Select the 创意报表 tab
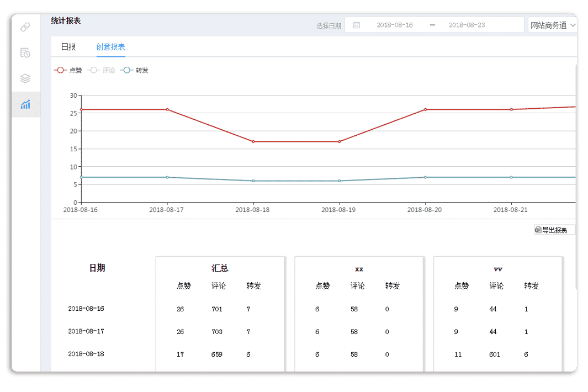 110,47
